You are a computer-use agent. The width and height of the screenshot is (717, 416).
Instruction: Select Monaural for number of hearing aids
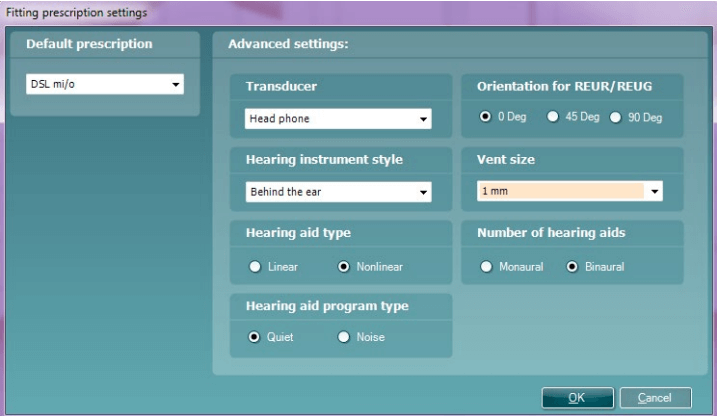tap(487, 267)
